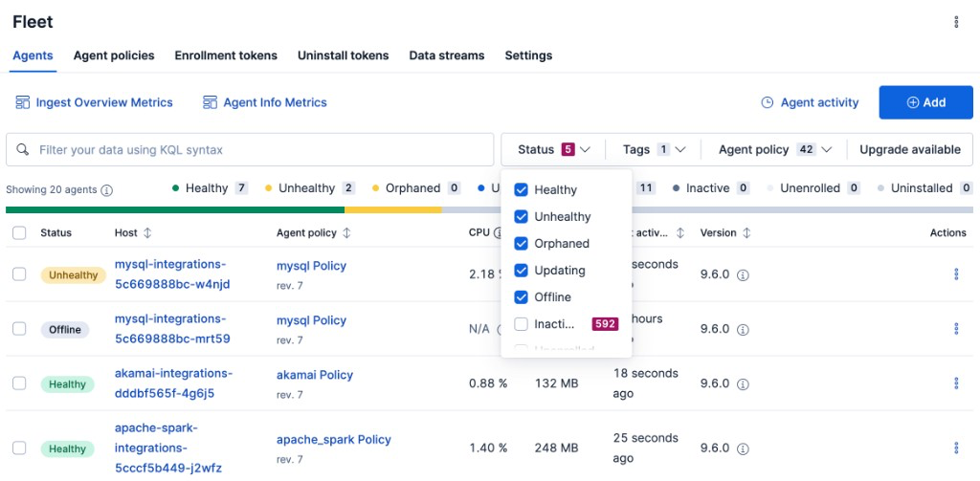Open Ingest Overview Metrics link

[x=104, y=102]
